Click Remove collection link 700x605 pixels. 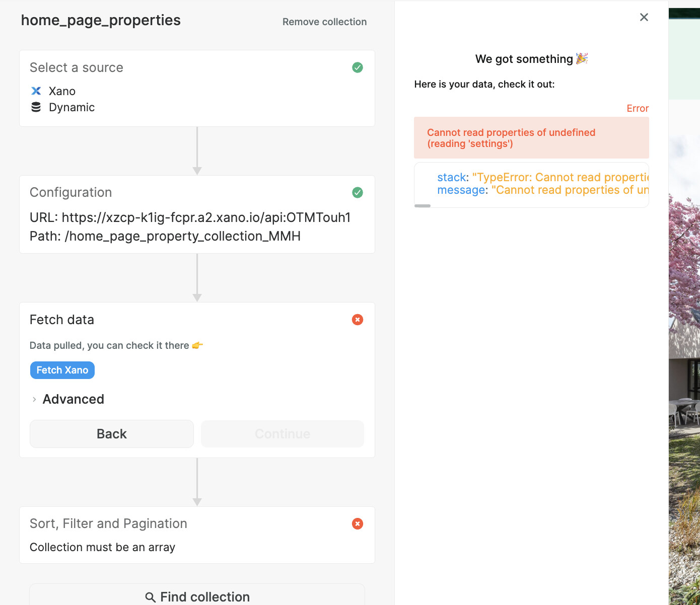(x=324, y=22)
